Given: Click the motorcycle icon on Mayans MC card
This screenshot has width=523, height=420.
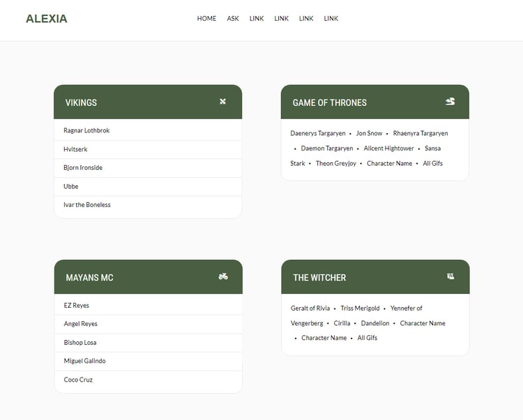Looking at the screenshot, I should (x=223, y=277).
